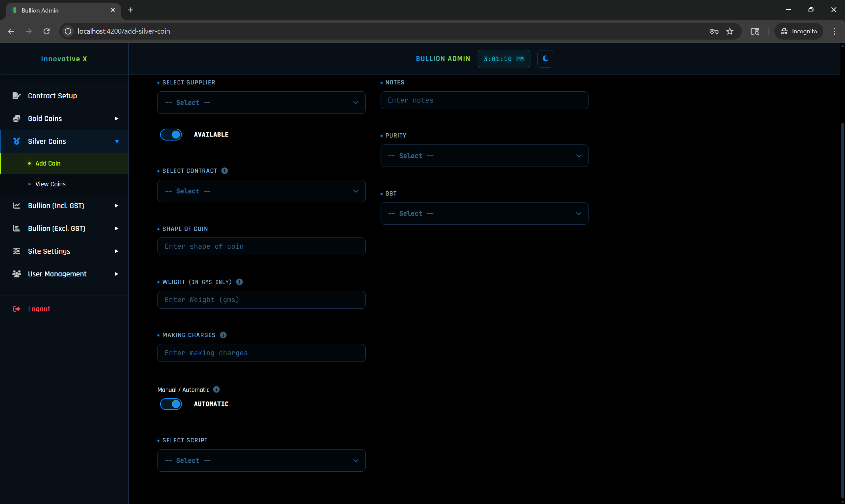
Task: Open the Select Script dropdown
Action: tap(261, 460)
